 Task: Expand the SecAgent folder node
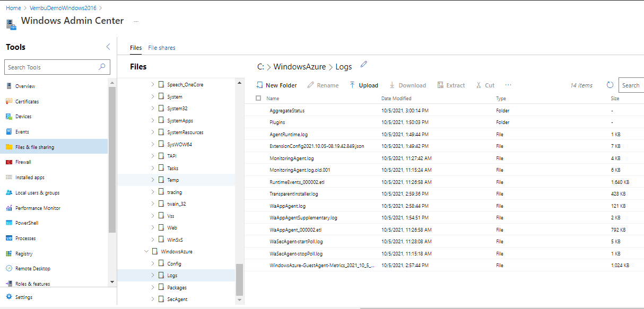(x=153, y=299)
